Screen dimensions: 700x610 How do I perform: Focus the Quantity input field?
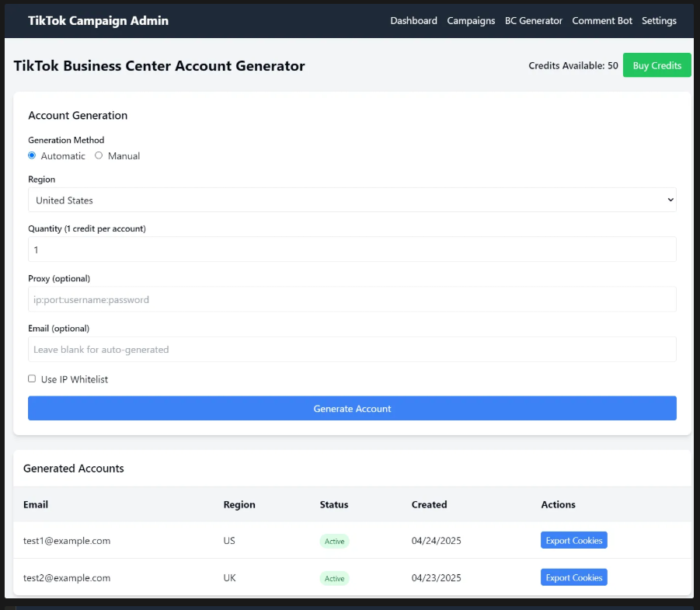pos(352,249)
